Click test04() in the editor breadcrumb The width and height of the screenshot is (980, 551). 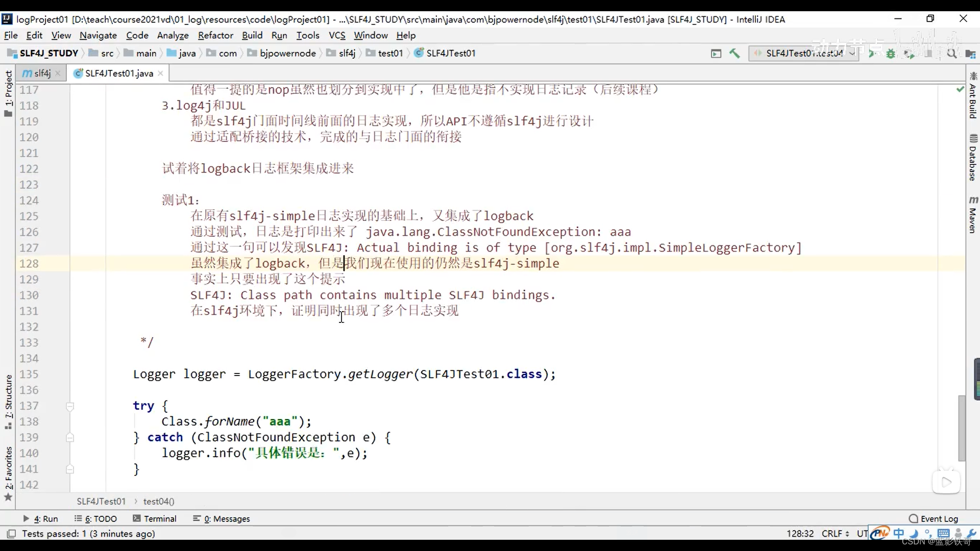point(159,502)
